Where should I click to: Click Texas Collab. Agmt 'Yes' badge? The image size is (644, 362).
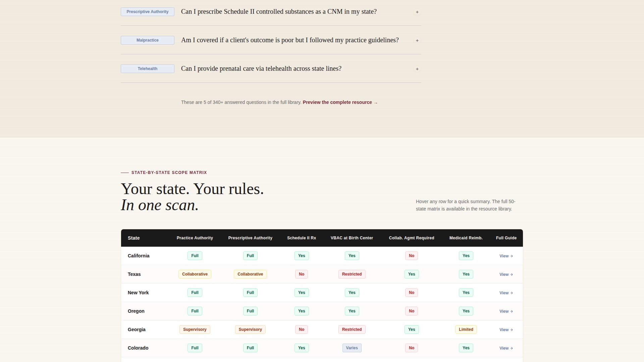(412, 274)
